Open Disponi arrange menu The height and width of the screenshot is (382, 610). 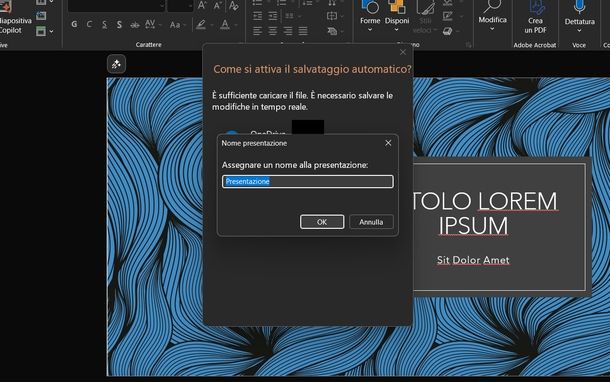[397, 16]
